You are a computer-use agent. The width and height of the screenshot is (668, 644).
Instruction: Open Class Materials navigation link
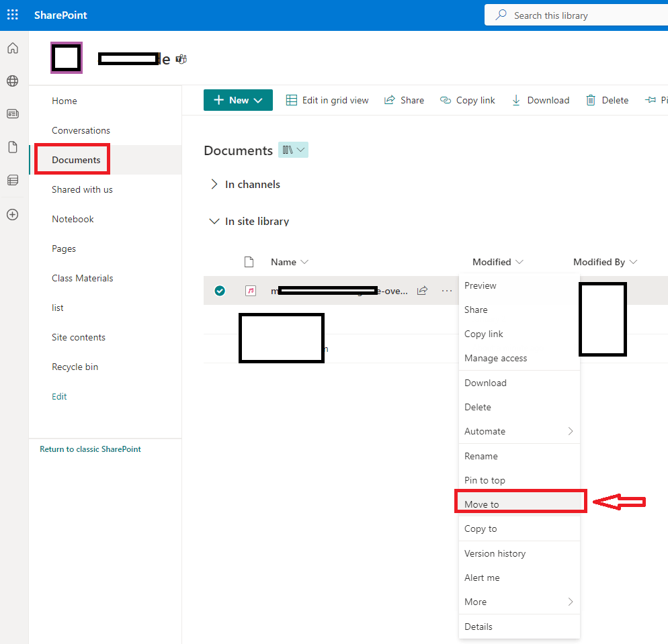click(83, 279)
